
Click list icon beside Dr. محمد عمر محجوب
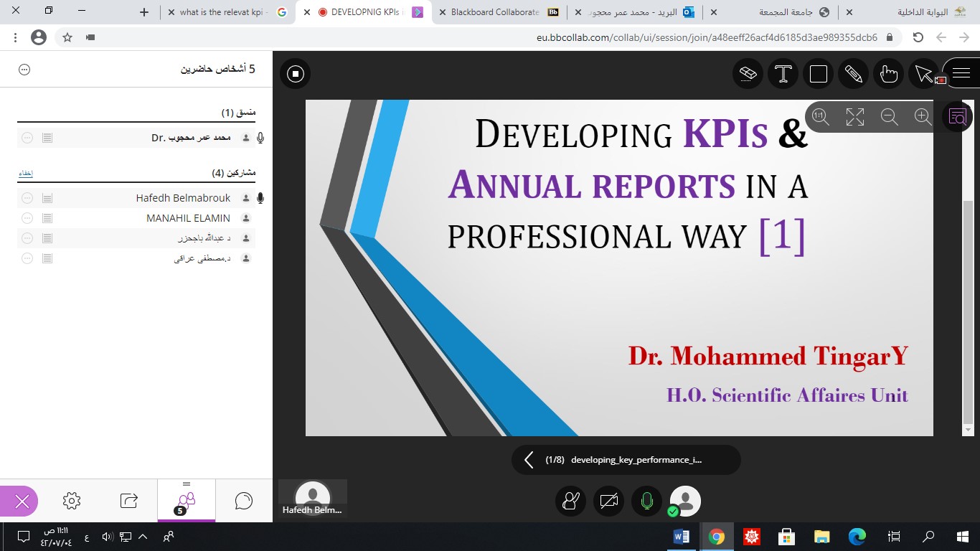(47, 138)
